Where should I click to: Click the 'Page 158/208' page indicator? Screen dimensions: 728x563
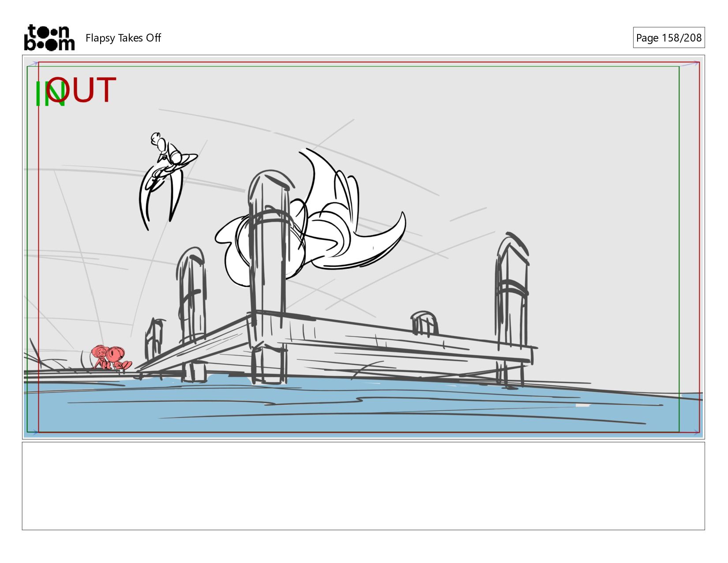[668, 38]
